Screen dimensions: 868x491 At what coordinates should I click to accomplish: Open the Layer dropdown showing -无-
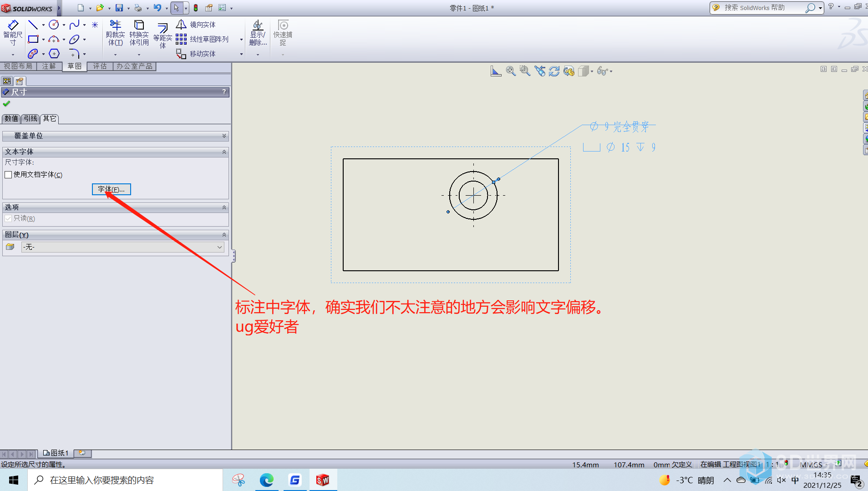(122, 247)
